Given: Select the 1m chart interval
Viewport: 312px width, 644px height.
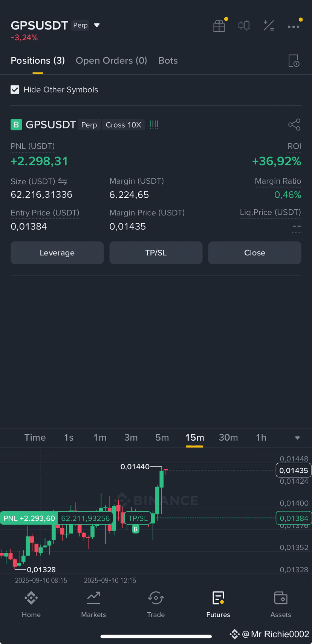Looking at the screenshot, I should 100,438.
